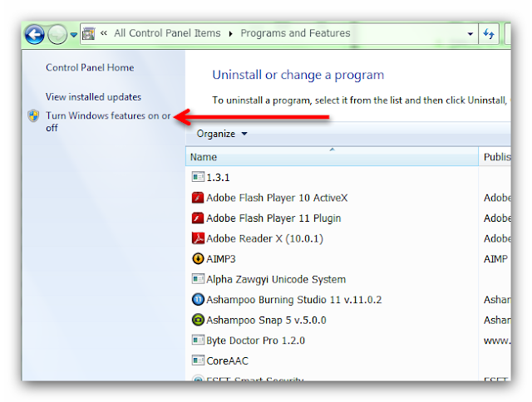
Task: Select All Control Panel Items breadcrumb
Action: [167, 33]
